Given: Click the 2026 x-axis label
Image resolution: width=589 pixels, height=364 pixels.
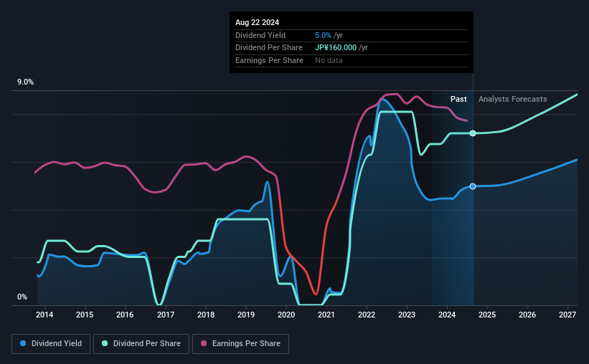Looking at the screenshot, I should click(527, 315).
